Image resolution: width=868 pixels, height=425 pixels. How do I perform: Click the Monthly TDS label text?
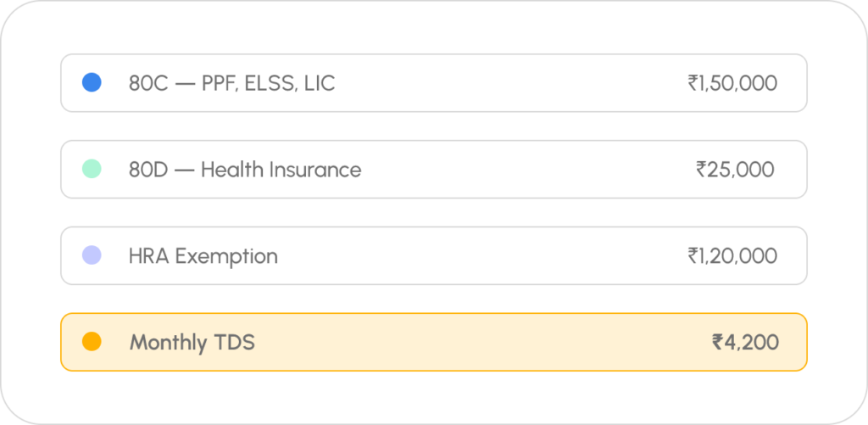192,343
